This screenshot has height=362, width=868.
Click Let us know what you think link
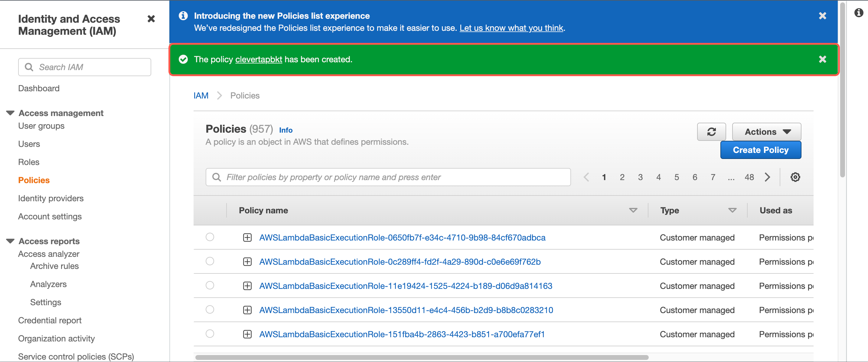(x=511, y=28)
